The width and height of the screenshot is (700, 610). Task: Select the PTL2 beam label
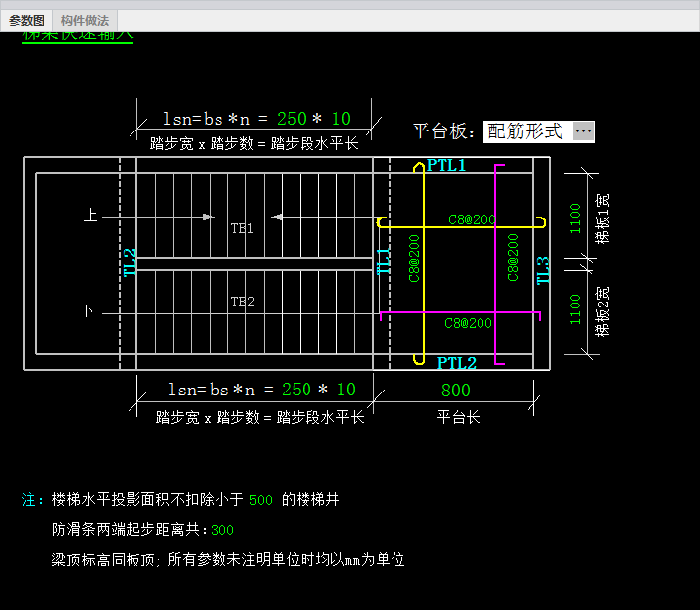[x=456, y=363]
